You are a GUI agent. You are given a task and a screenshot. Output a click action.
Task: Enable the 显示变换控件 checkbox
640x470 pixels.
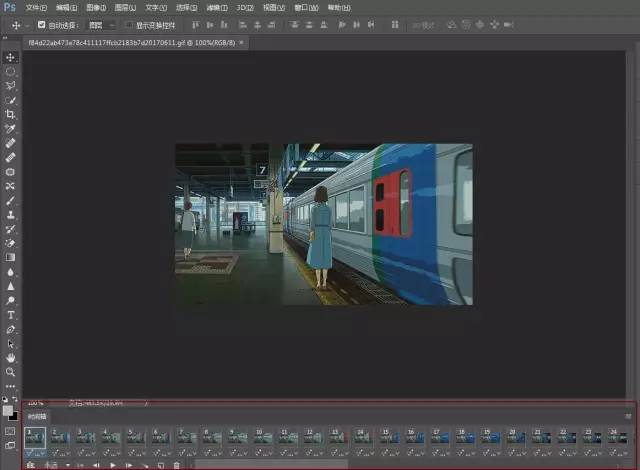pos(129,24)
